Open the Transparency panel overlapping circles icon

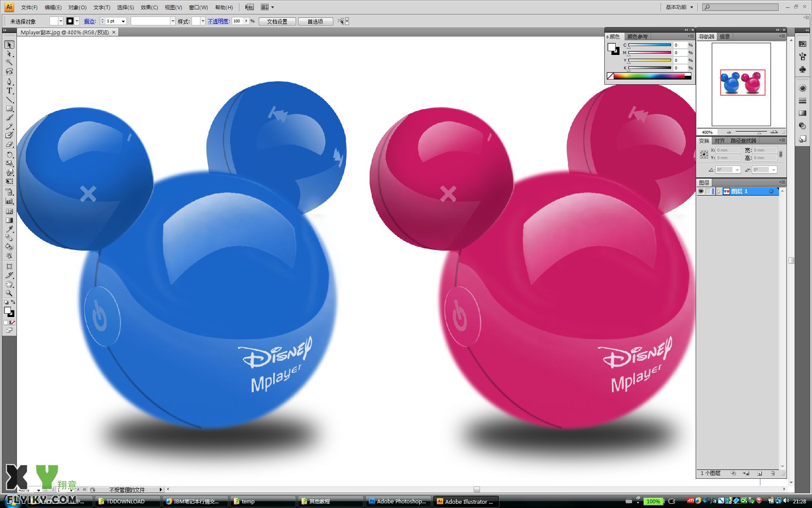click(x=802, y=126)
